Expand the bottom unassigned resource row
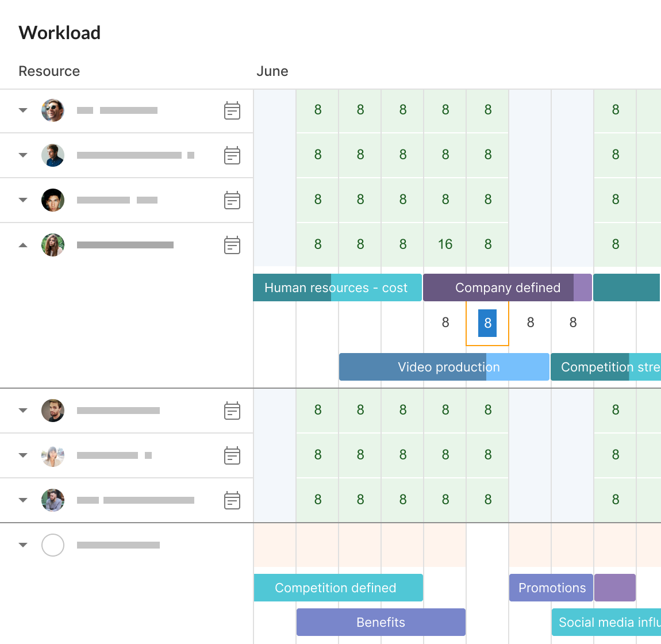The image size is (661, 644). click(23, 545)
